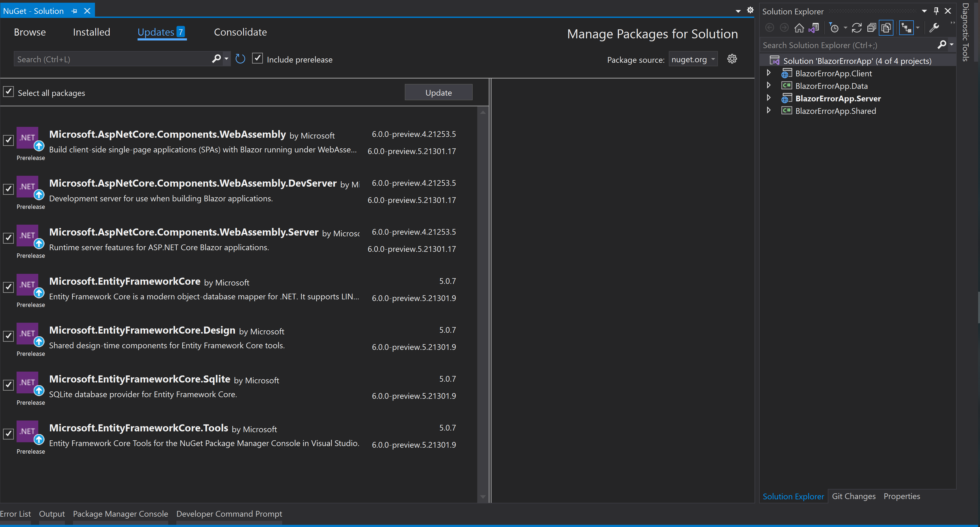Open the Git Changes tab
This screenshot has height=527, width=980.
[x=853, y=496]
